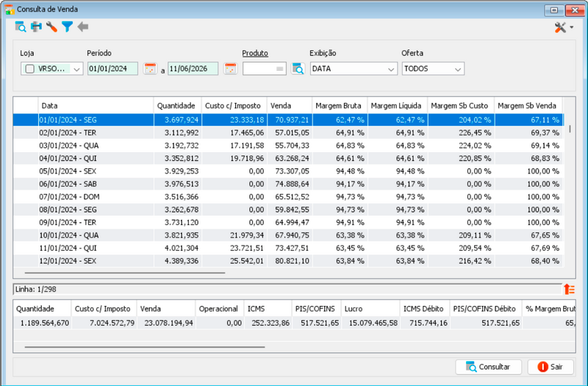Click the Operacional totals header
The image size is (588, 386).
(x=219, y=309)
